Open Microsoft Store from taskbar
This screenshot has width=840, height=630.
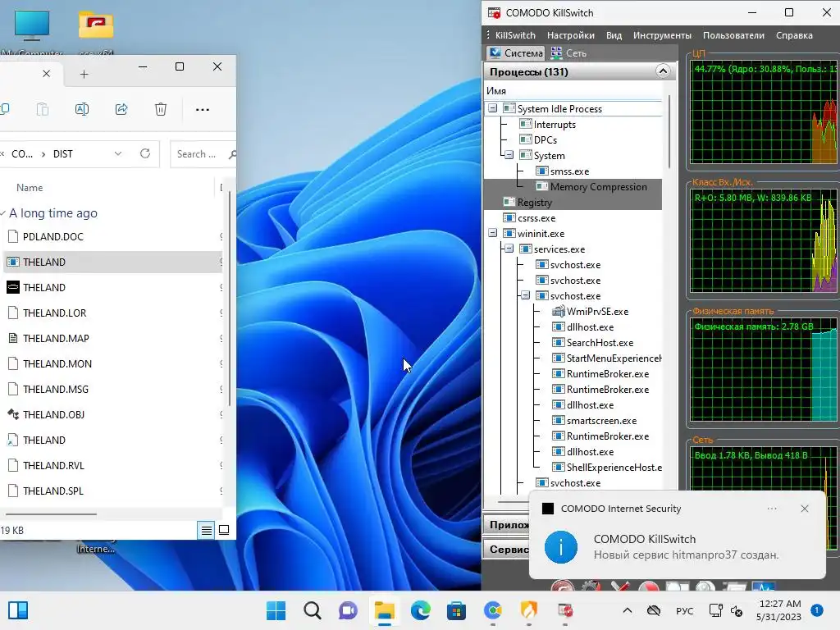456,610
